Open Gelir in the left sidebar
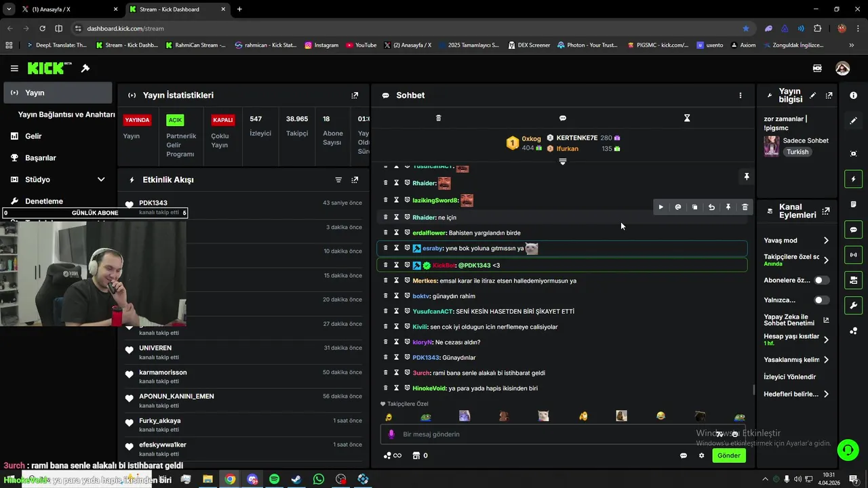The image size is (868, 488). tap(58, 136)
